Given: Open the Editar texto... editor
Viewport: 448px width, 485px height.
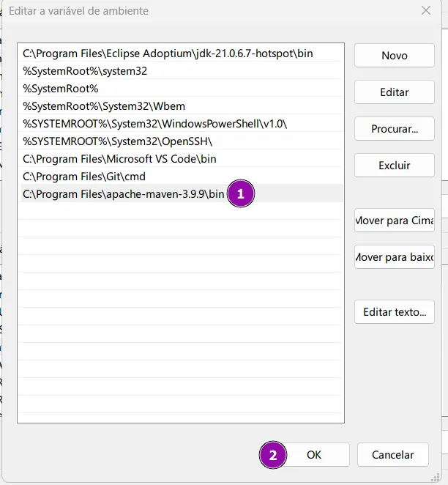Looking at the screenshot, I should [x=395, y=311].
